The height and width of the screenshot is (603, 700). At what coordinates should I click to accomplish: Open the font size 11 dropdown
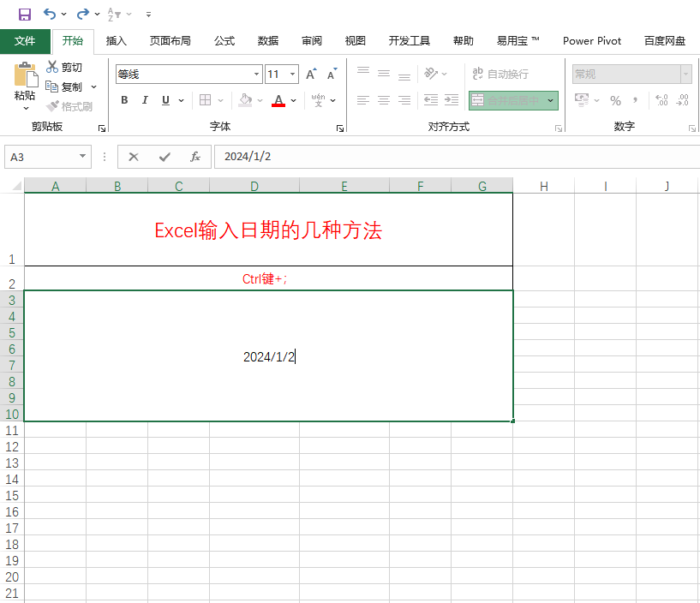tap(292, 75)
